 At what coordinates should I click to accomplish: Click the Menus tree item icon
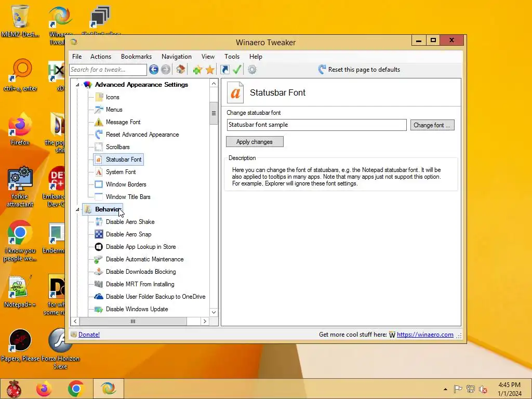pos(99,110)
